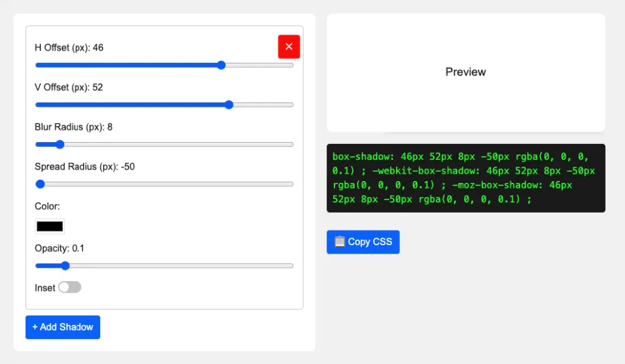The image size is (625, 364).
Task: Click the Blur Radius slider handle
Action: (x=60, y=145)
